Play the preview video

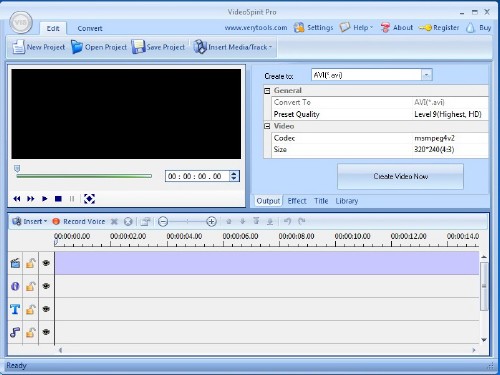pyautogui.click(x=44, y=199)
